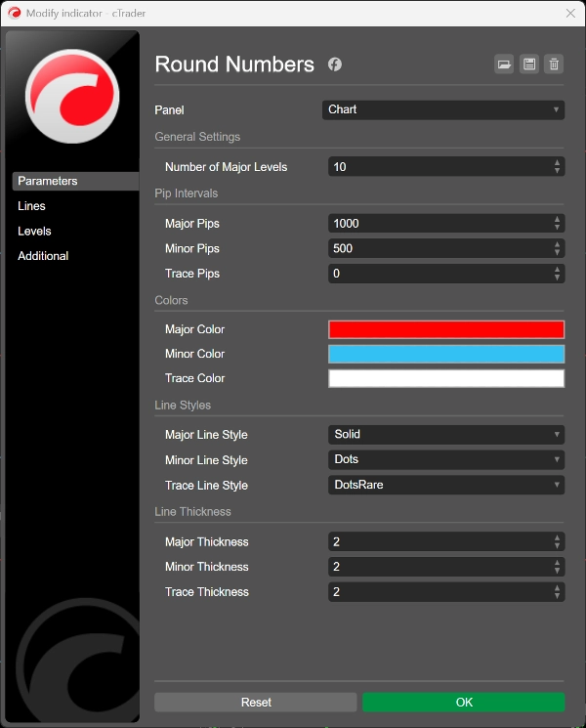The width and height of the screenshot is (586, 728).
Task: Click the delete preset trash icon
Action: pyautogui.click(x=554, y=64)
